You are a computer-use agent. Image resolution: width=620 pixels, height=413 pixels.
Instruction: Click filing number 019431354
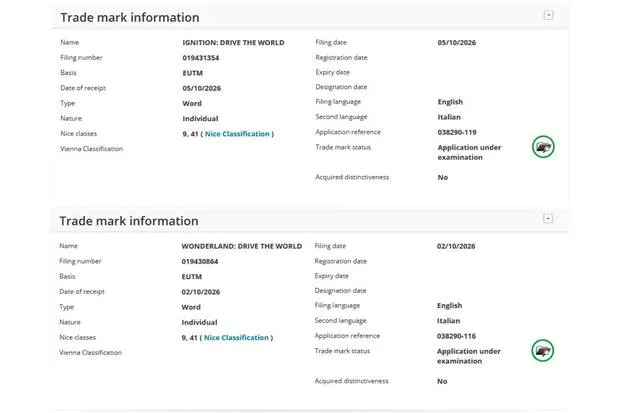pos(200,58)
